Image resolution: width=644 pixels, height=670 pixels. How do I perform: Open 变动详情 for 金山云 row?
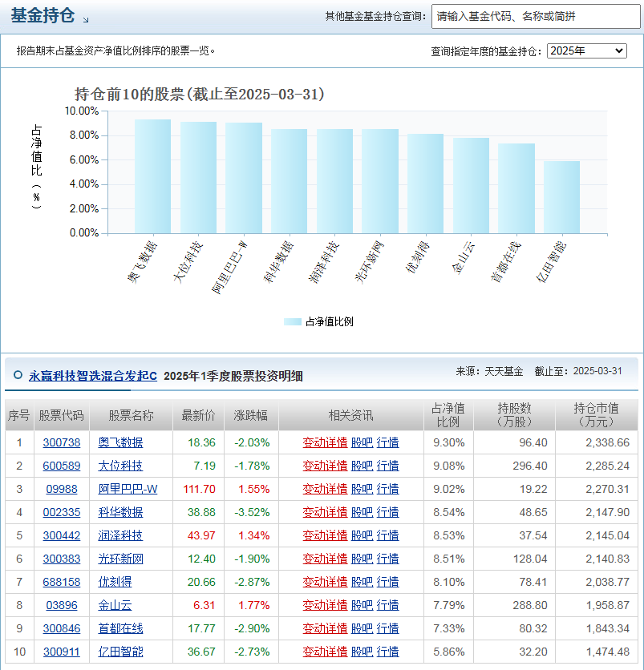click(x=325, y=605)
